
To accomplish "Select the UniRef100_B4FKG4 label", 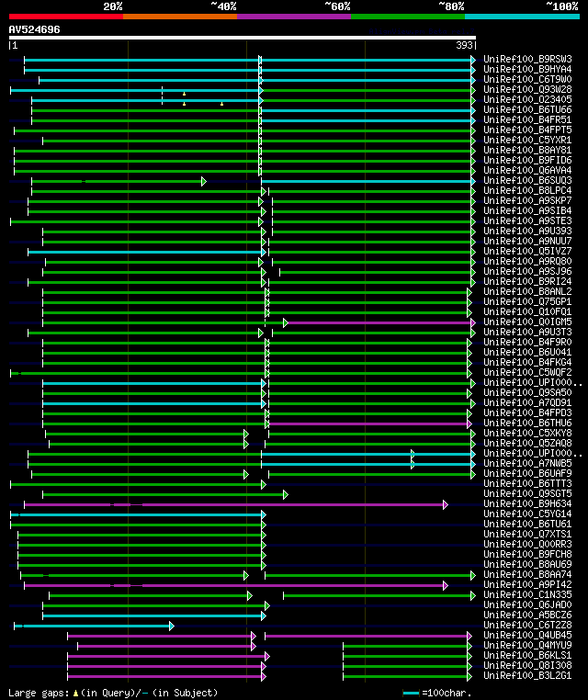I will pos(527,362).
